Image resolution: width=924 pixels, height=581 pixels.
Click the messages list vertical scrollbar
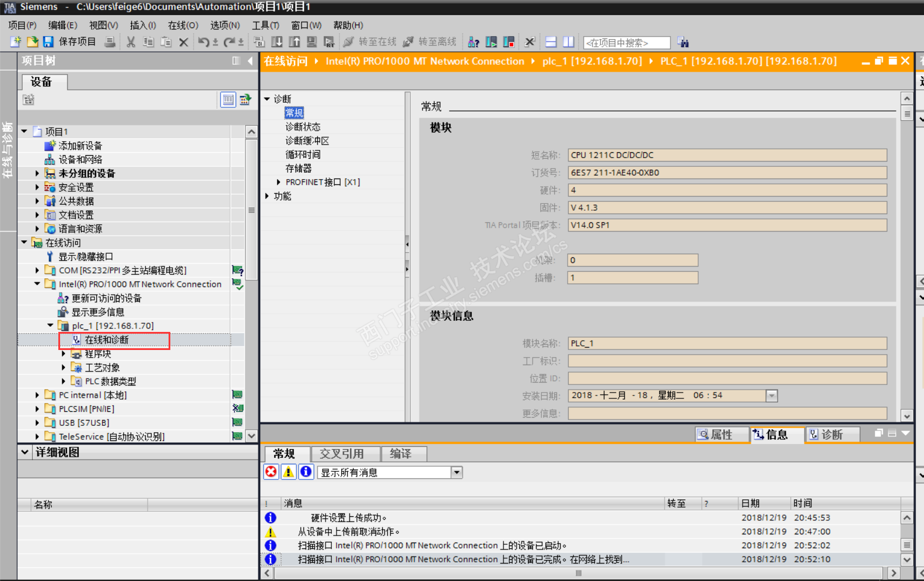[x=907, y=545]
